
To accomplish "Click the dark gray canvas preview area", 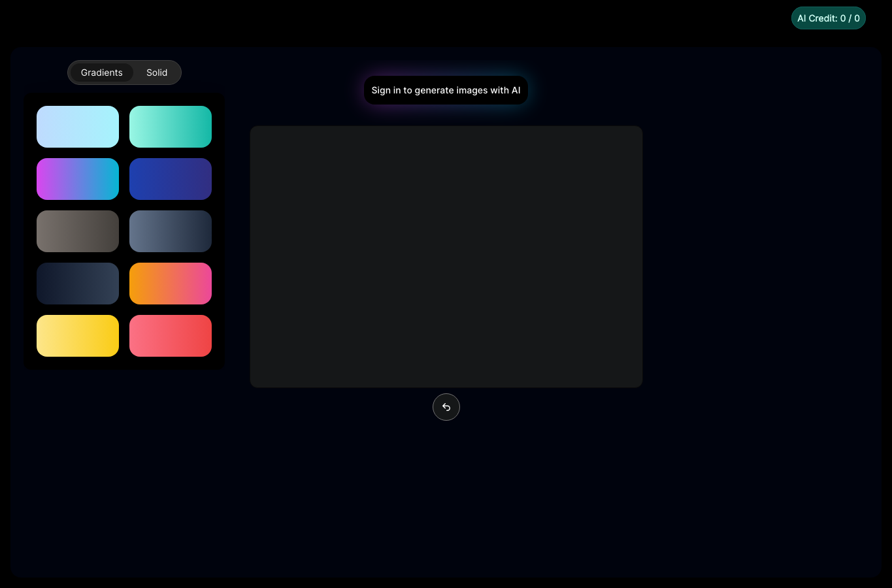I will (x=446, y=257).
